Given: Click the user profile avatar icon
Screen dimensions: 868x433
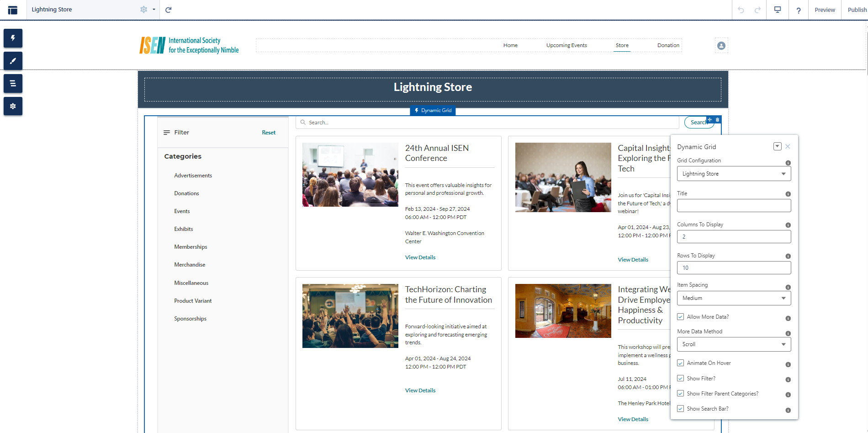Looking at the screenshot, I should tap(721, 46).
